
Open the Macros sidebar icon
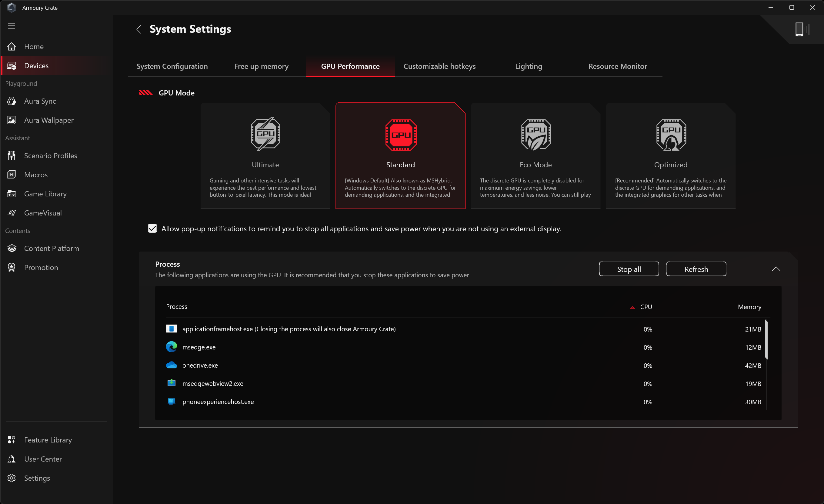pyautogui.click(x=12, y=175)
